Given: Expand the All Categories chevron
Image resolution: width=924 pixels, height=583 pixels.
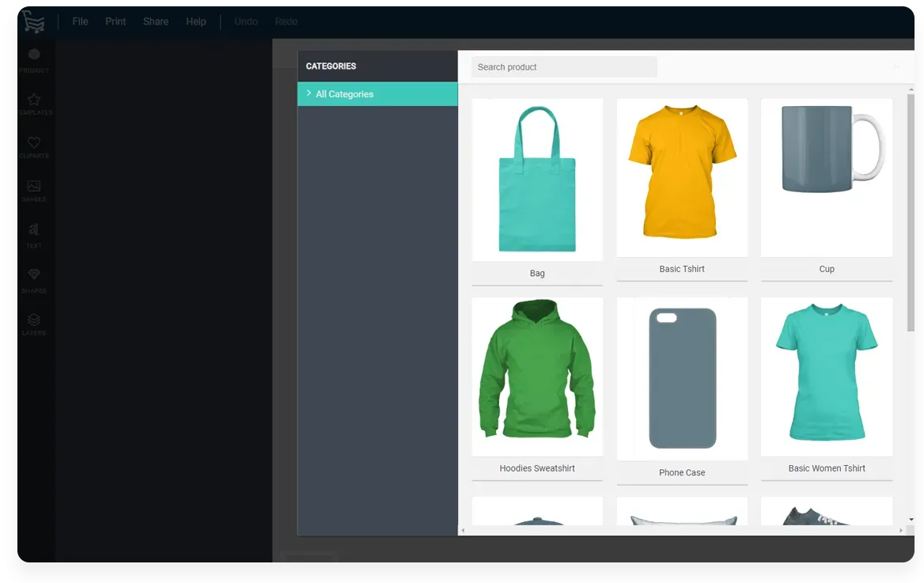Looking at the screenshot, I should [309, 93].
